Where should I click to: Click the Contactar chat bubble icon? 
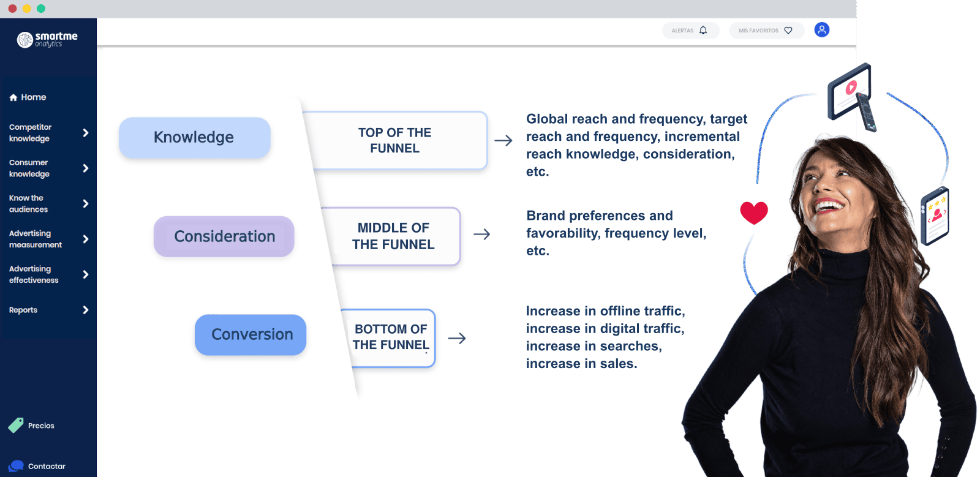tap(16, 466)
